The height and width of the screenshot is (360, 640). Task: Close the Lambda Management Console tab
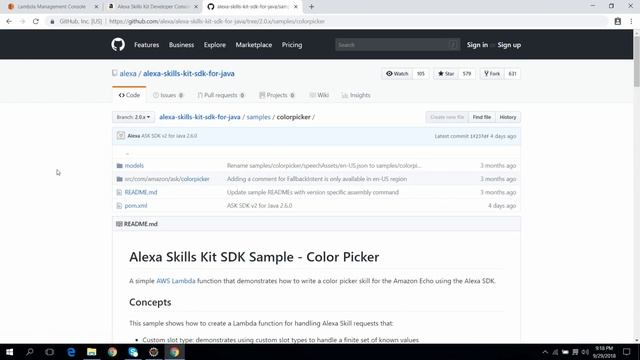[x=96, y=7]
